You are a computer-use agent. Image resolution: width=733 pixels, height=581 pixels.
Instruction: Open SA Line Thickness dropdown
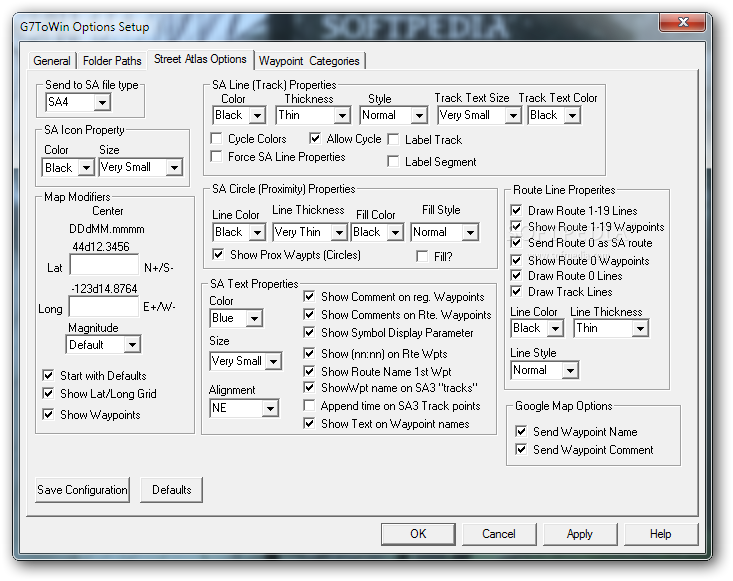[313, 115]
